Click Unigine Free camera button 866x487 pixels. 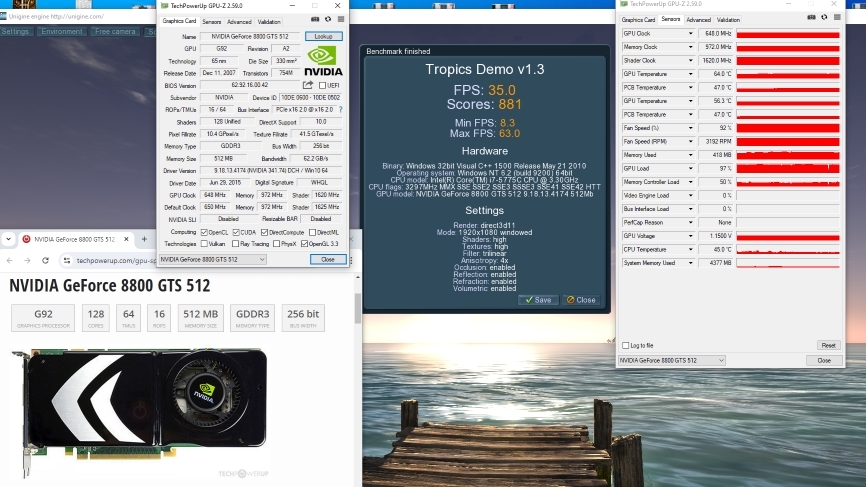tap(115, 31)
